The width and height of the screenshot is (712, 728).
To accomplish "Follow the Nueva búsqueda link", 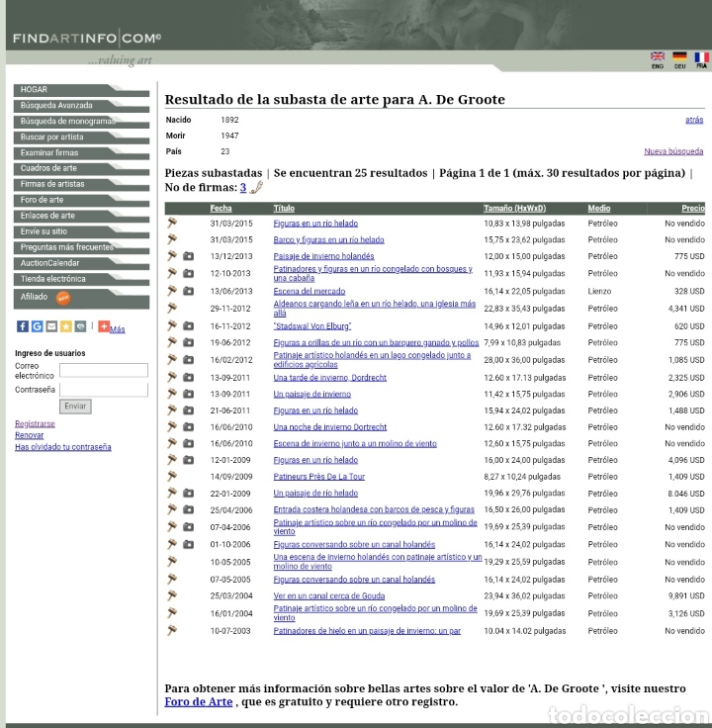I will (x=673, y=151).
